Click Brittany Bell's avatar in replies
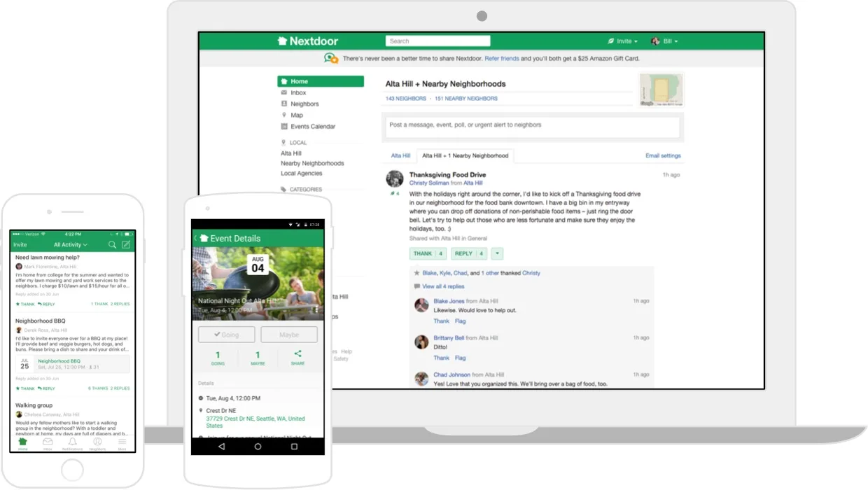 pos(421,342)
